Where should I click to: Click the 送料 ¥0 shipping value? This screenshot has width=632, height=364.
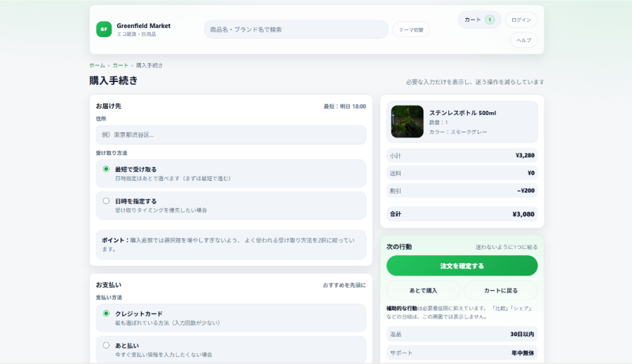click(531, 173)
